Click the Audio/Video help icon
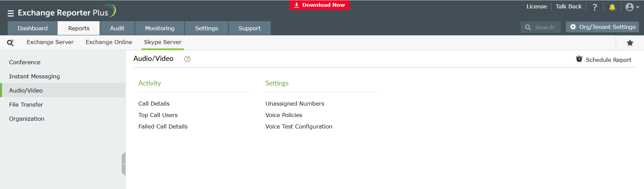The width and height of the screenshot is (644, 189). (x=187, y=59)
